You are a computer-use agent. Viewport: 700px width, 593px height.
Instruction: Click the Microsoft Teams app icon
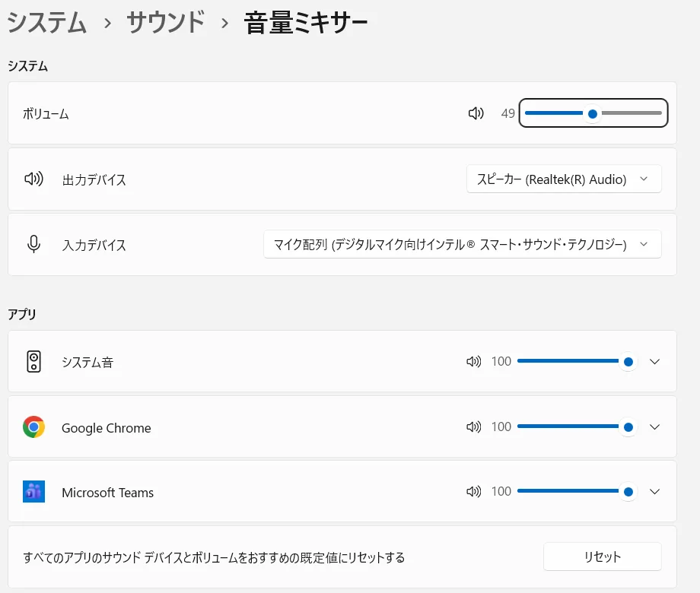pyautogui.click(x=34, y=492)
